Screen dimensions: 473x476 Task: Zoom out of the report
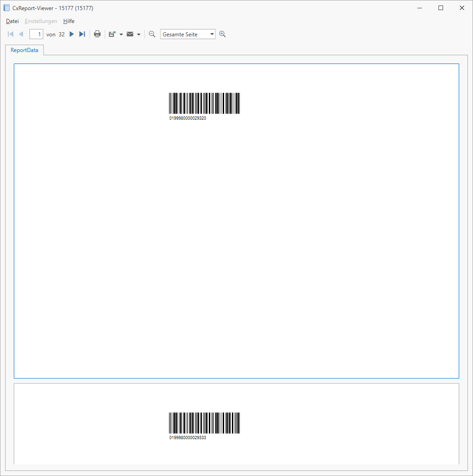[152, 34]
